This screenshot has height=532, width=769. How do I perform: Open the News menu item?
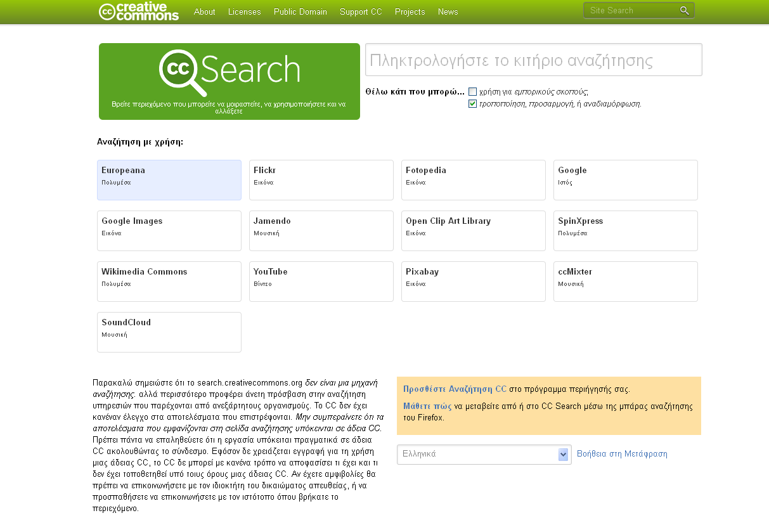[x=448, y=12]
